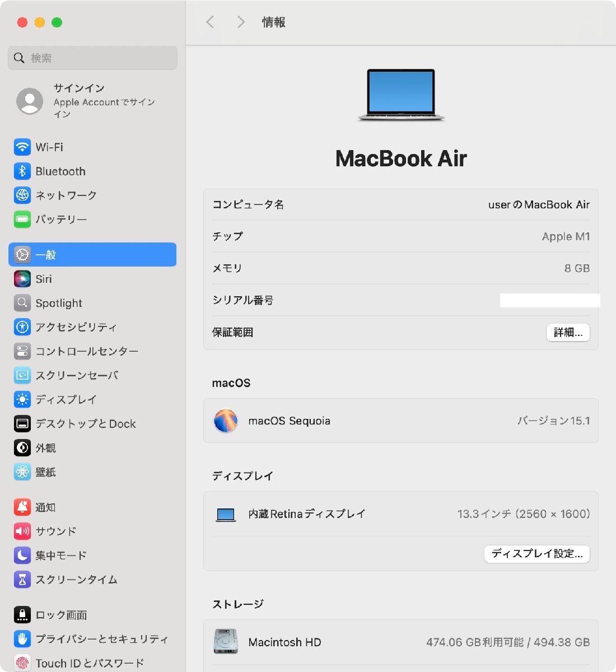
Task: Select the プライバシーとセキュリティ hand icon
Action: pyautogui.click(x=22, y=639)
